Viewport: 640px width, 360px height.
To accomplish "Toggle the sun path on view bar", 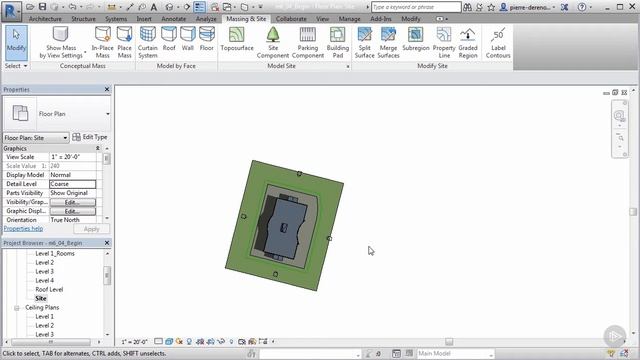I will 179,342.
